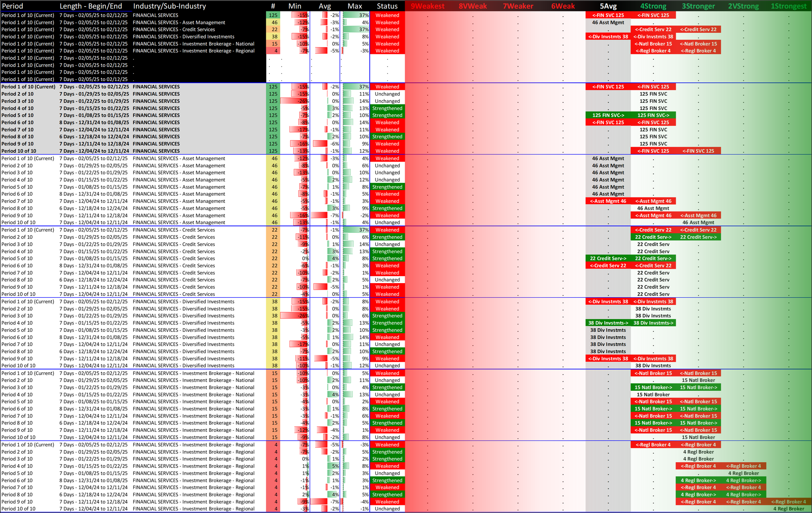Screen dimensions: 812x513
Task: Click '46 Asst Mgmt' cell in 3Stronger column
Action: (x=698, y=223)
